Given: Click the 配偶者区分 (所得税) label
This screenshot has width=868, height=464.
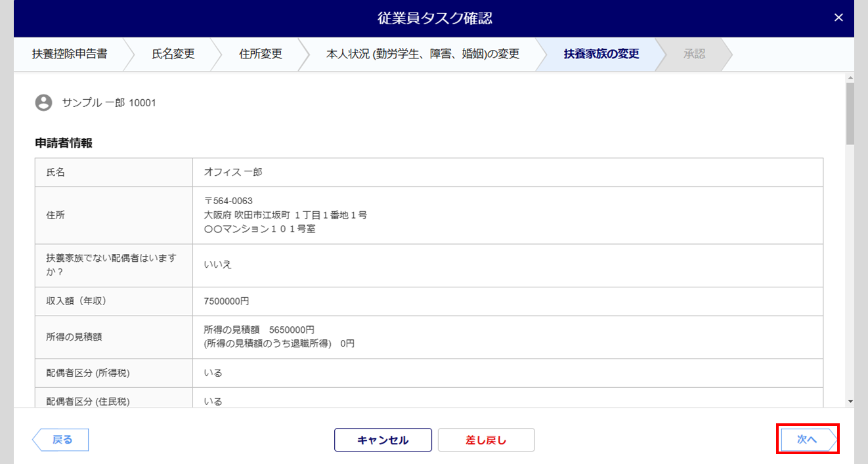Looking at the screenshot, I should [x=88, y=373].
